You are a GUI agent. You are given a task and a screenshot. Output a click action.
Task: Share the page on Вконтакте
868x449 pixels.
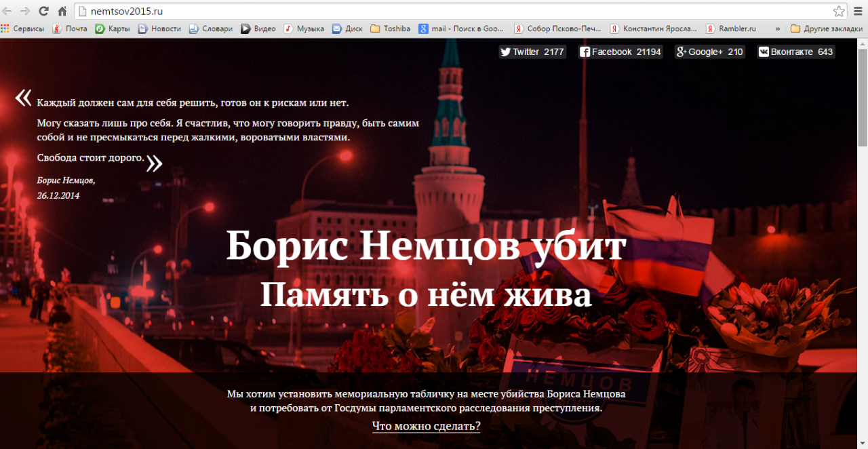point(796,52)
